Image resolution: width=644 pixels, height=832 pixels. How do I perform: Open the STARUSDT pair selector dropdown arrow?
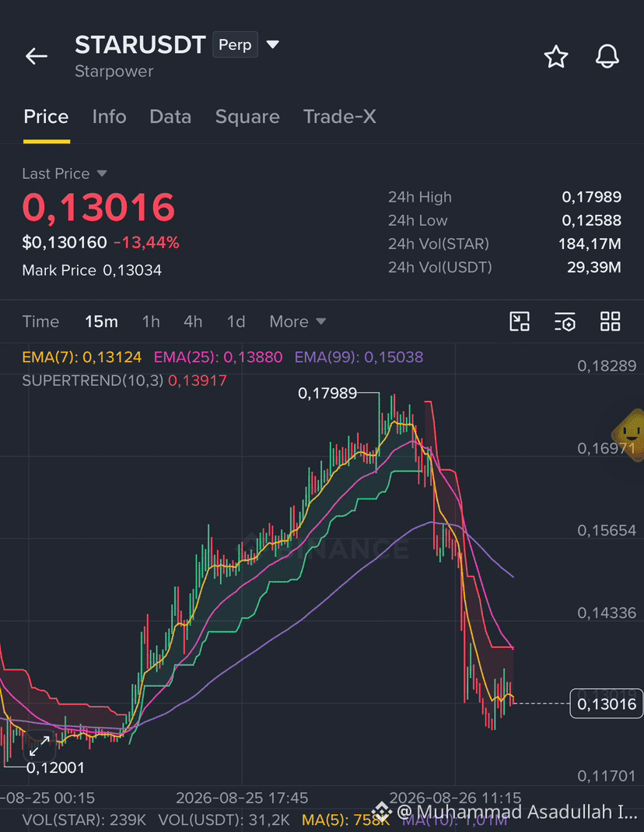click(272, 44)
